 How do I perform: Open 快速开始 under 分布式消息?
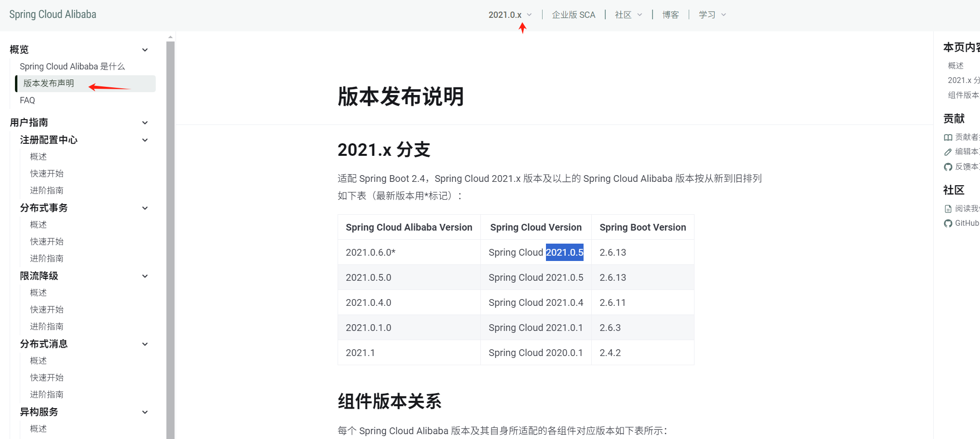pos(47,378)
